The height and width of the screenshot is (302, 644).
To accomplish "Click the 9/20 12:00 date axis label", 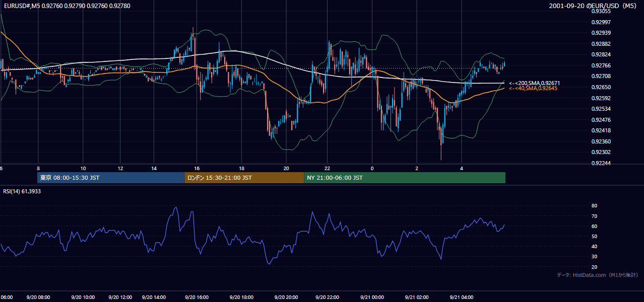I will [x=121, y=297].
